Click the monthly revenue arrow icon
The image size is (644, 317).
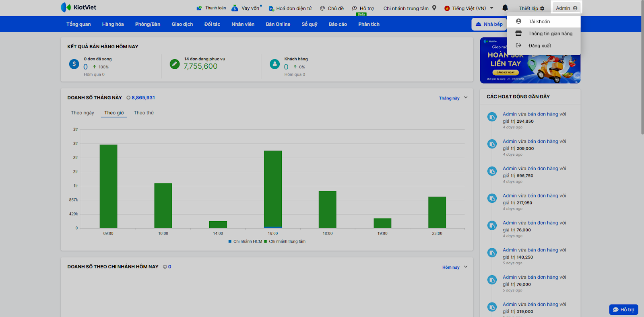point(128,98)
